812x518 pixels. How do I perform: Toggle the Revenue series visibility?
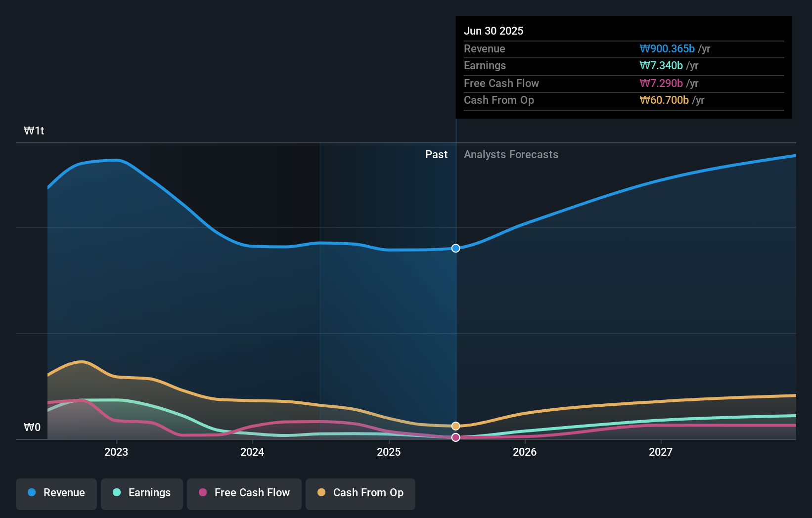click(x=56, y=493)
